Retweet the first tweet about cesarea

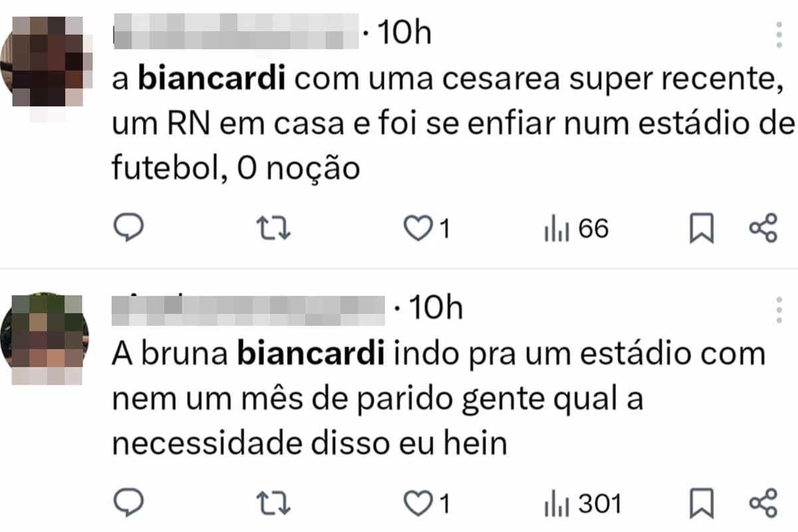pos(273,229)
